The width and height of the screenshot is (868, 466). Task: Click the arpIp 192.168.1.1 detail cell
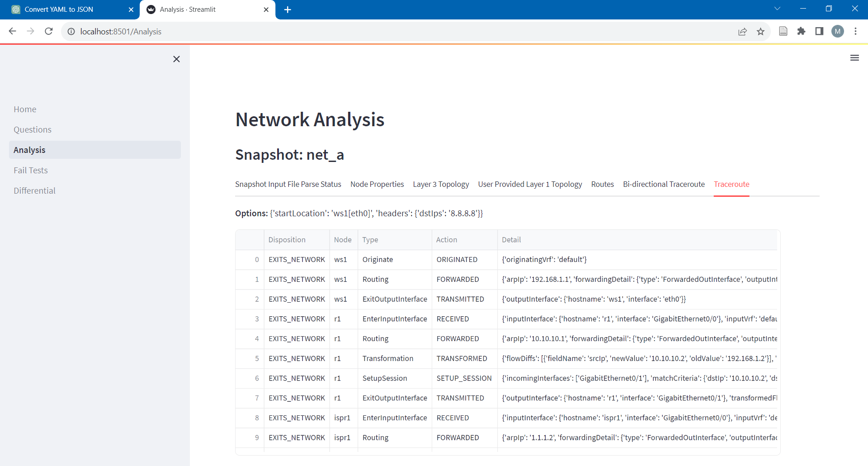pyautogui.click(x=637, y=280)
